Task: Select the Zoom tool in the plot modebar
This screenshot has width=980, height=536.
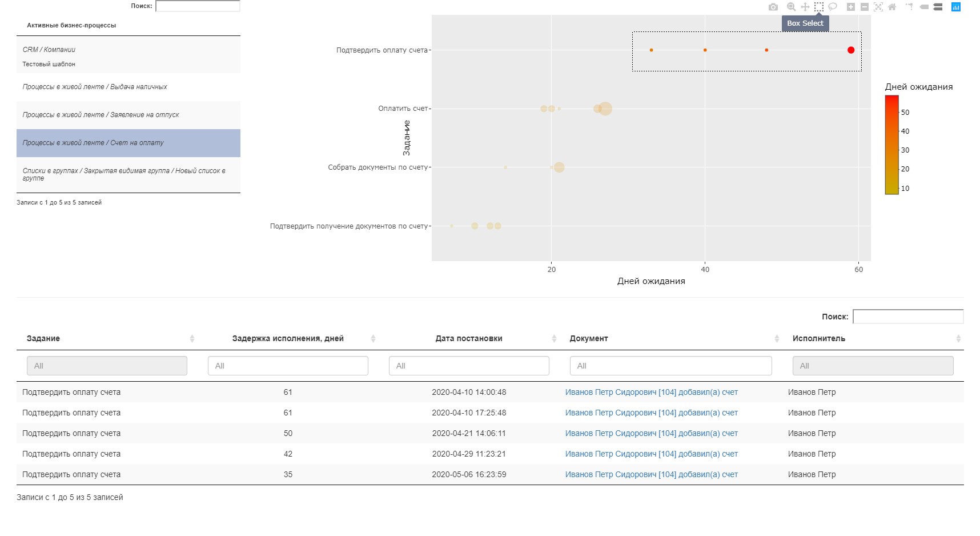Action: tap(791, 7)
